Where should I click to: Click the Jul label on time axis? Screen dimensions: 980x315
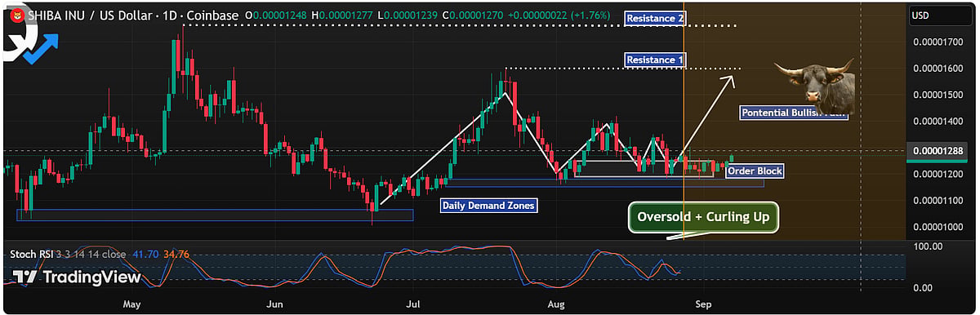click(412, 304)
